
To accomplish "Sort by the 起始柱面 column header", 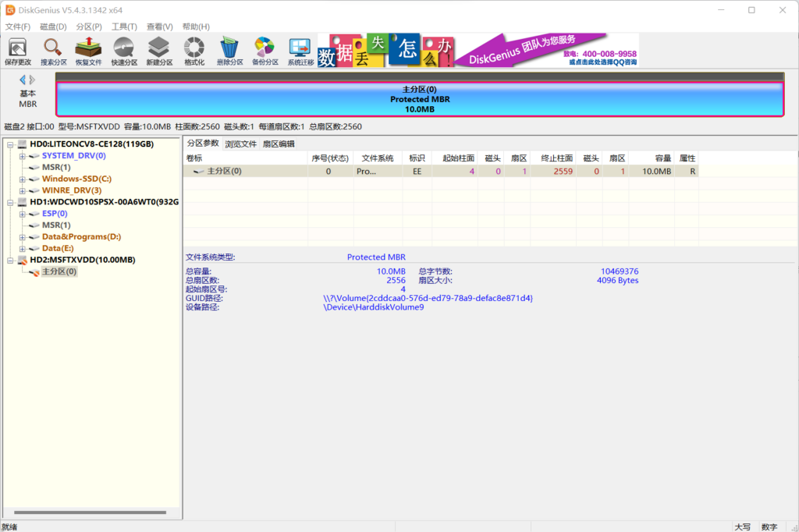I will [x=455, y=158].
